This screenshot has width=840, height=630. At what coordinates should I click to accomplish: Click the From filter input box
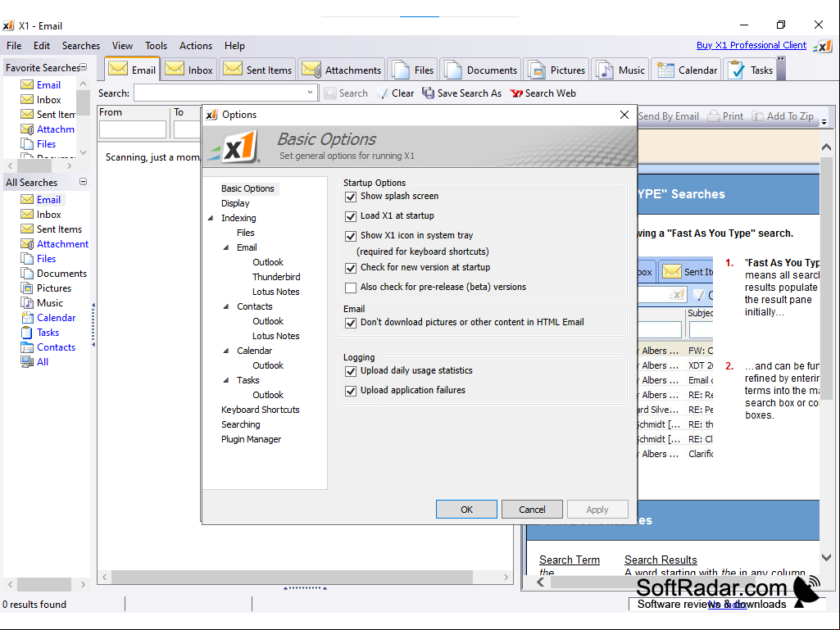[132, 129]
